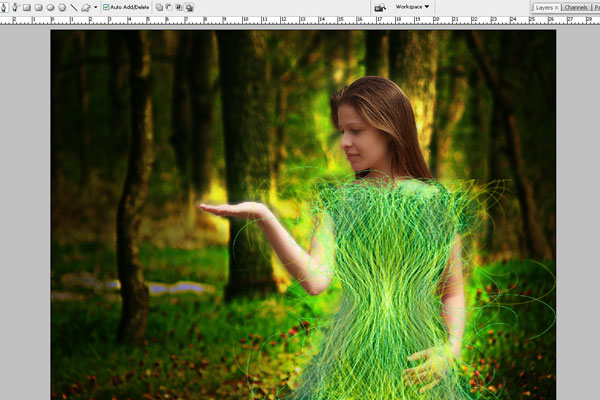
Task: Toggle the Auto Add/Delete checkbox
Action: coord(106,7)
